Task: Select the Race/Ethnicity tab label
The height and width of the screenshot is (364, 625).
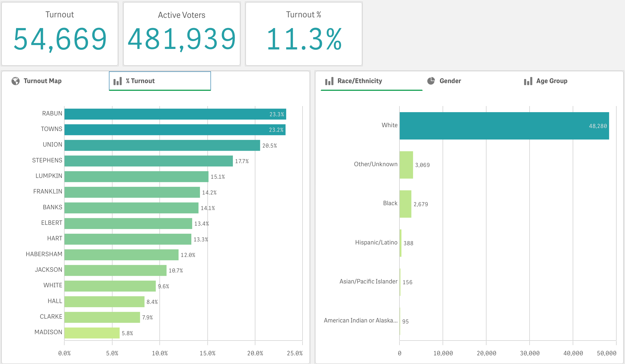Action: (x=359, y=81)
